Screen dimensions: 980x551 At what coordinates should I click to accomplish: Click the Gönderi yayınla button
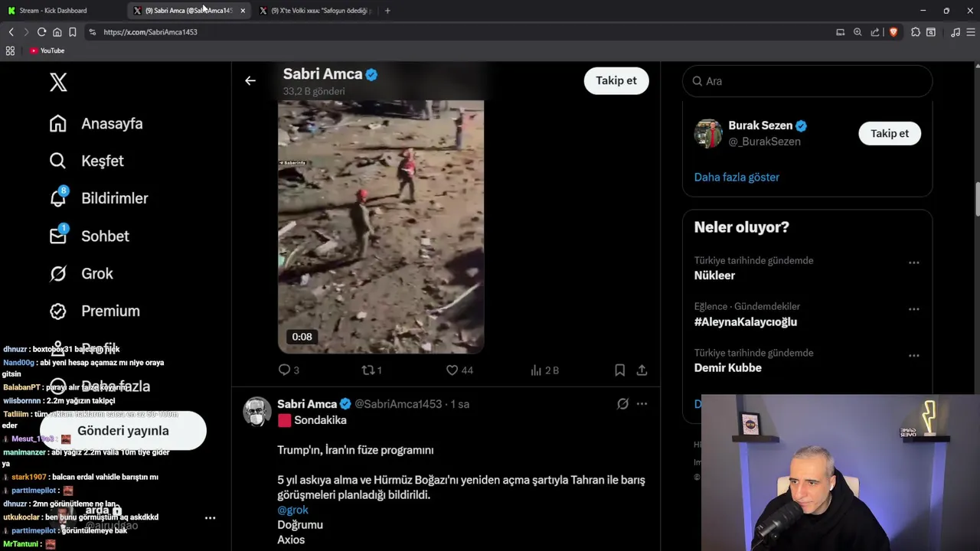123,431
